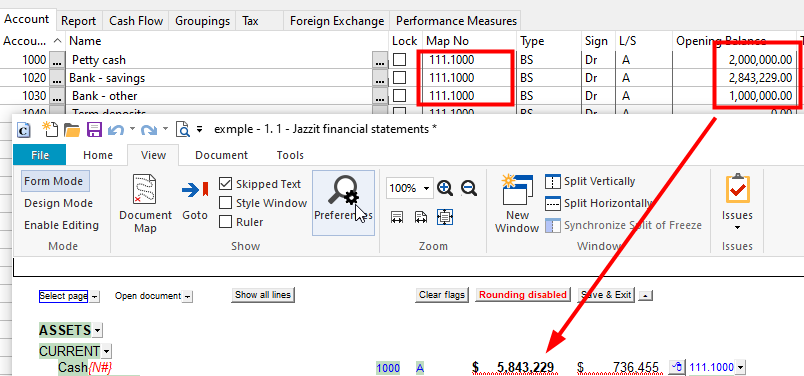Expand the ASSETS heading dropdown
The image size is (804, 376).
point(97,330)
